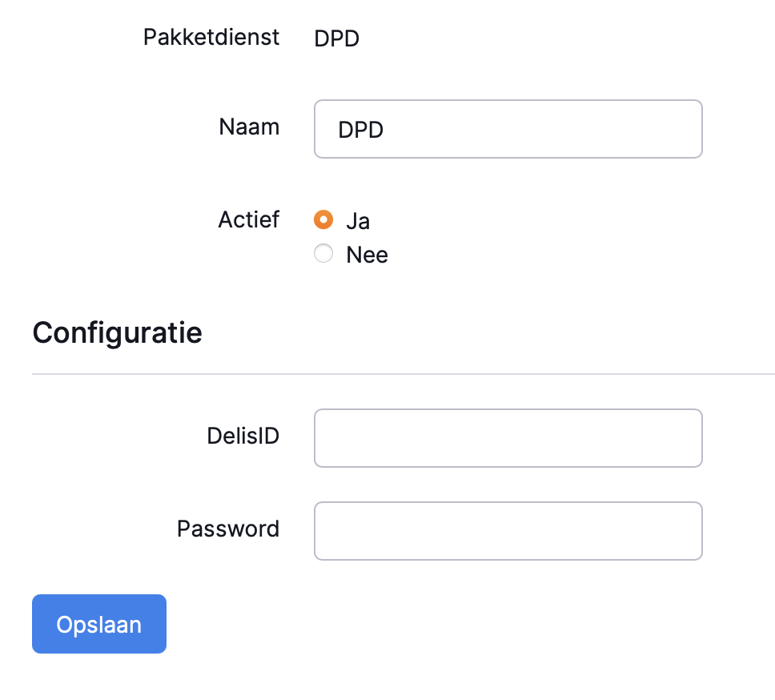Click the Password label text

click(x=228, y=529)
